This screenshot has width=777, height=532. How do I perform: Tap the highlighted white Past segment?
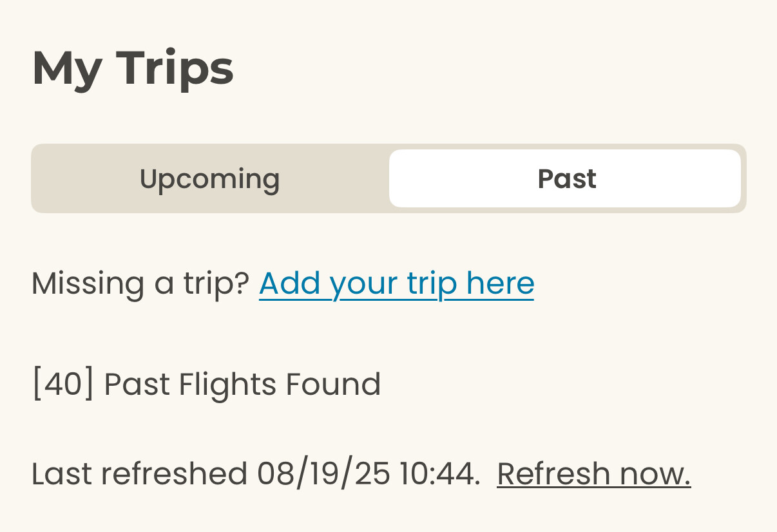pyautogui.click(x=566, y=179)
